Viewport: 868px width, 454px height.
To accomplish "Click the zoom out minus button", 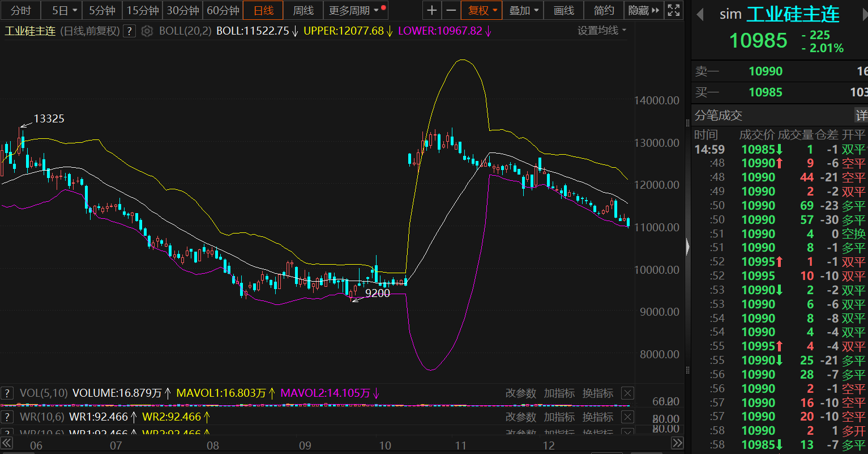I will click(x=451, y=10).
